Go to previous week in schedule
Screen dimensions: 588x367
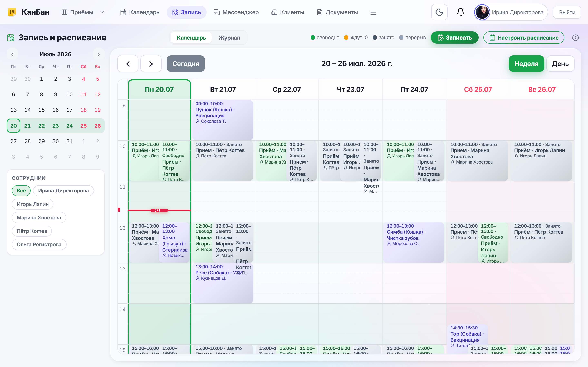[128, 64]
